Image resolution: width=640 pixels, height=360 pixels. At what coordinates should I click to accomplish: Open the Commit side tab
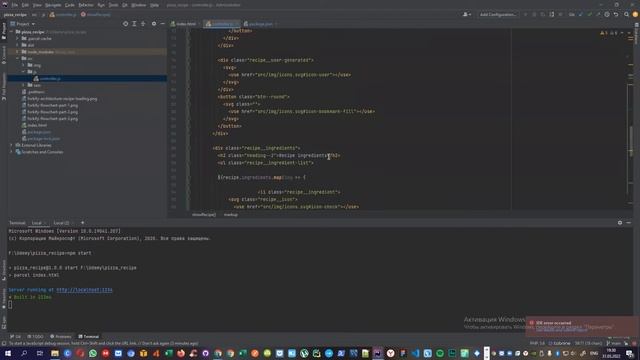coord(4,55)
